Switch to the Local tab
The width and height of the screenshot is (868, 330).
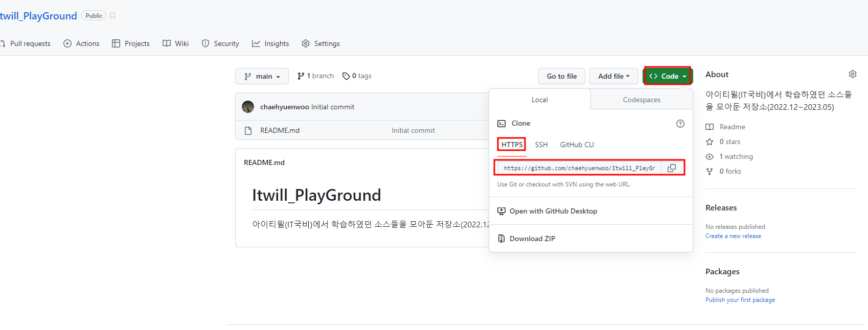(540, 100)
